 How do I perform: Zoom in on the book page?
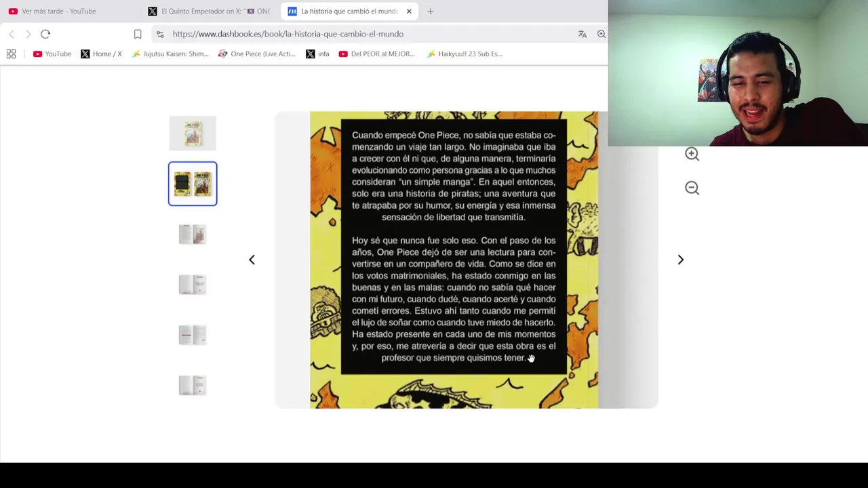pyautogui.click(x=692, y=154)
